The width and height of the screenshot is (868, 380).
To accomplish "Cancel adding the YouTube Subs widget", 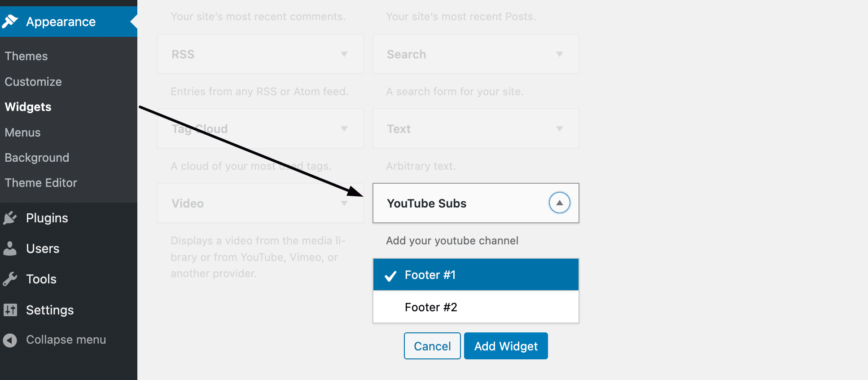I will tap(432, 346).
